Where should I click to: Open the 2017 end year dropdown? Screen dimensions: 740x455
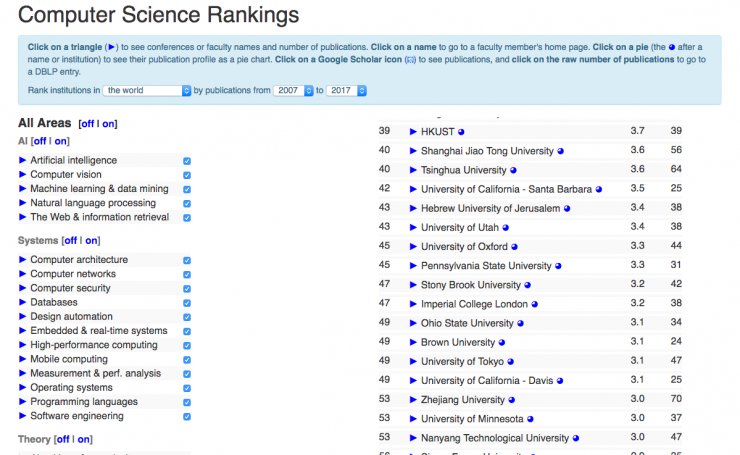pyautogui.click(x=347, y=91)
